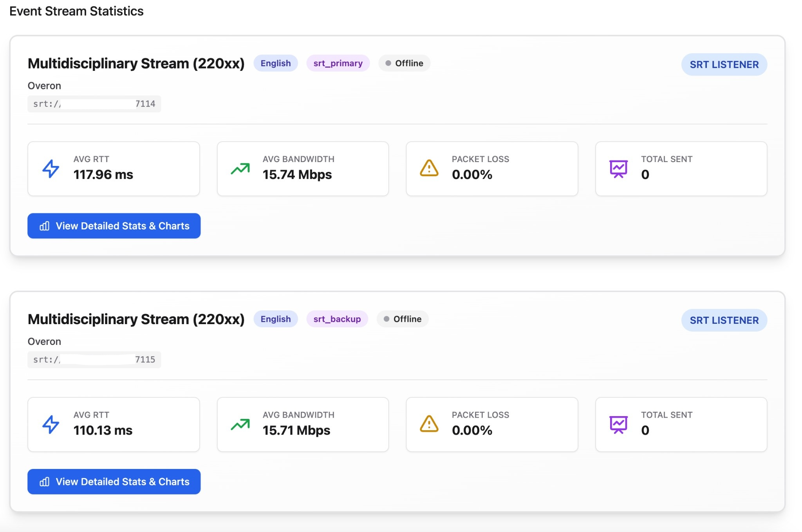
Task: Select the srt_backup badge
Action: pos(337,319)
